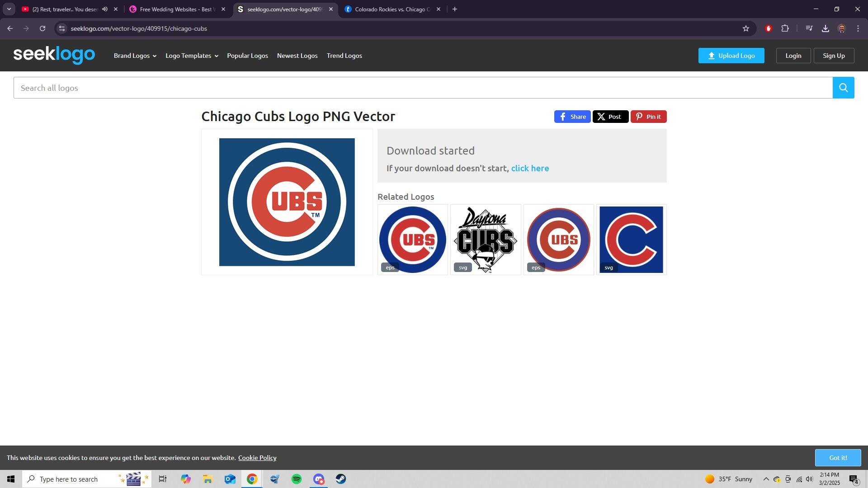Viewport: 868px width, 488px height.
Task: Open the Daytona Cubs svg related logo
Action: click(486, 239)
